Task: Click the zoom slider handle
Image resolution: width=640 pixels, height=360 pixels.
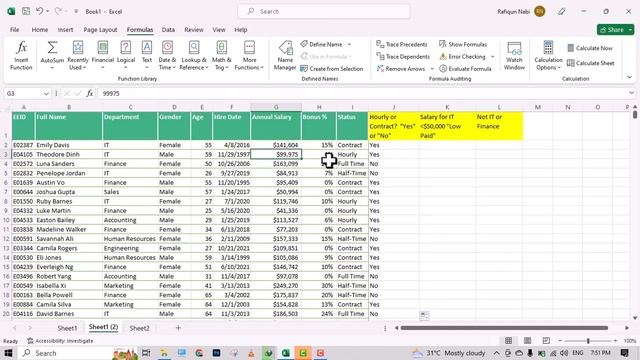Action: [x=588, y=341]
